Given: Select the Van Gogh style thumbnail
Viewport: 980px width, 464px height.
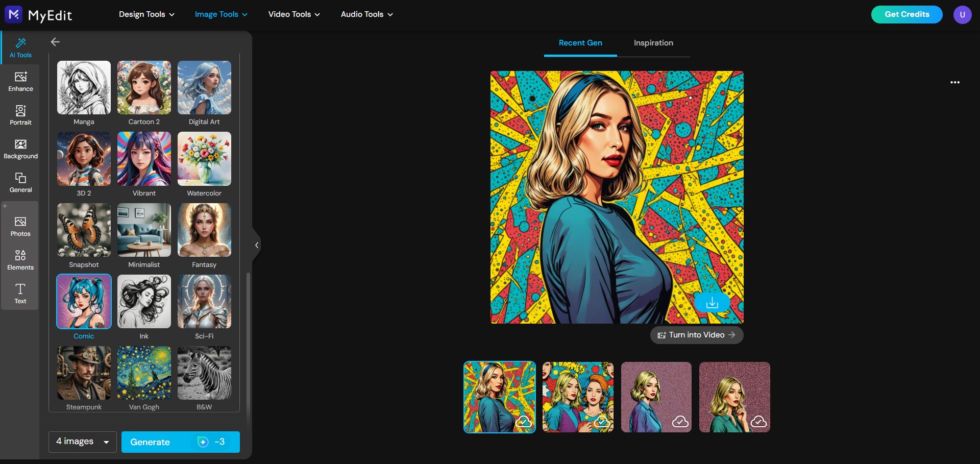Looking at the screenshot, I should tap(143, 373).
